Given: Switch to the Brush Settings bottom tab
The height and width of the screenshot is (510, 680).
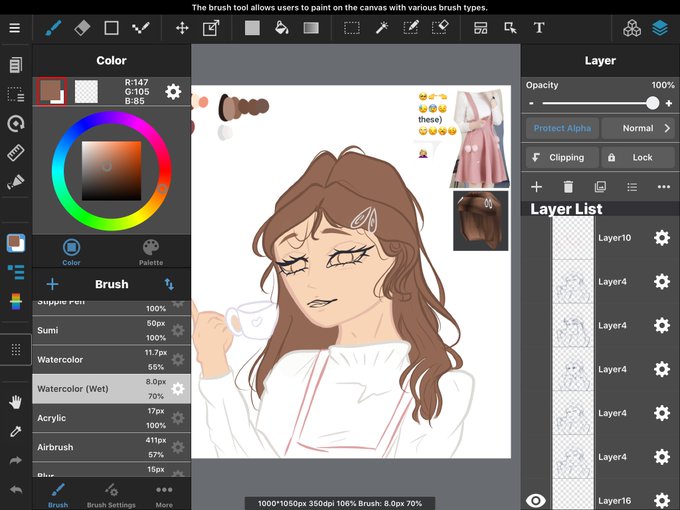Looking at the screenshot, I should click(111, 495).
